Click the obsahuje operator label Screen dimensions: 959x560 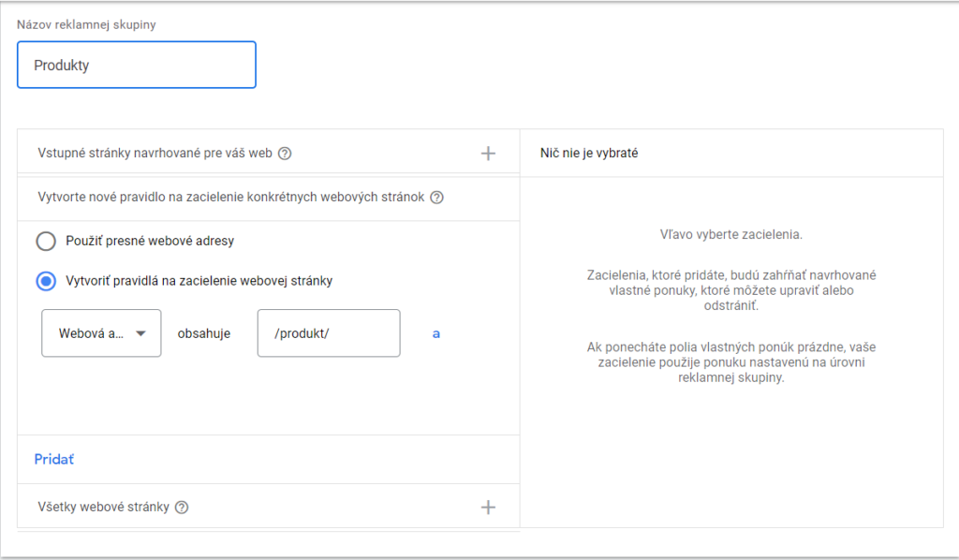203,333
